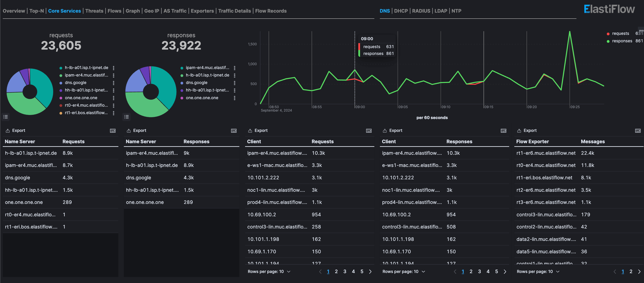Image resolution: width=644 pixels, height=283 pixels.
Task: Open the kebab menu beside one.one.one.one in responses legend
Action: point(234,98)
